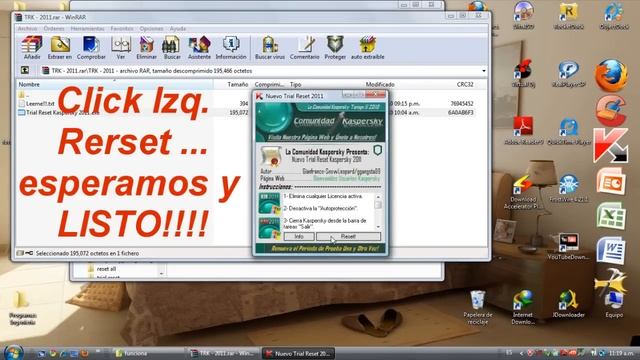Click the PowerPoint desktop icon
The width and height of the screenshot is (640, 360).
tap(611, 181)
